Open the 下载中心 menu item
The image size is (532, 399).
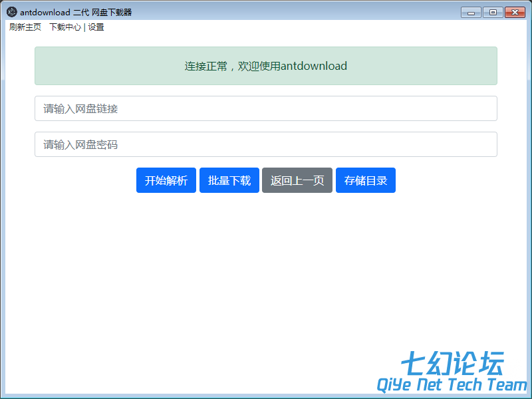[x=65, y=27]
